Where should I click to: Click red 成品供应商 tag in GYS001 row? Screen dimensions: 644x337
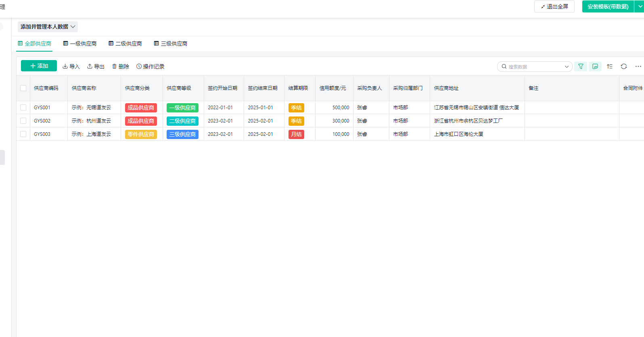tap(141, 108)
